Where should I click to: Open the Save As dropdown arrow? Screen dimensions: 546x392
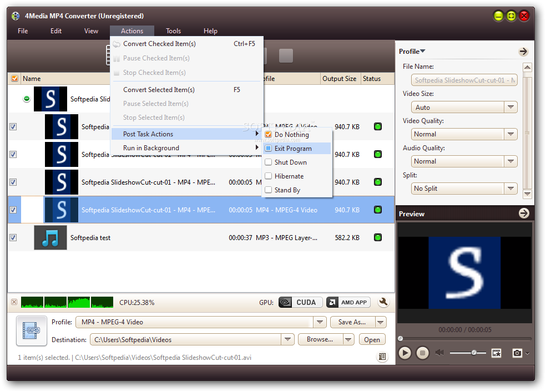pyautogui.click(x=381, y=322)
